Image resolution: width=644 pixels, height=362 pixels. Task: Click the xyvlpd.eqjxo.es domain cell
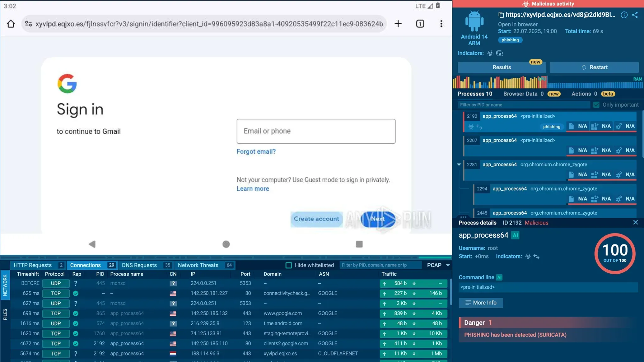click(280, 354)
